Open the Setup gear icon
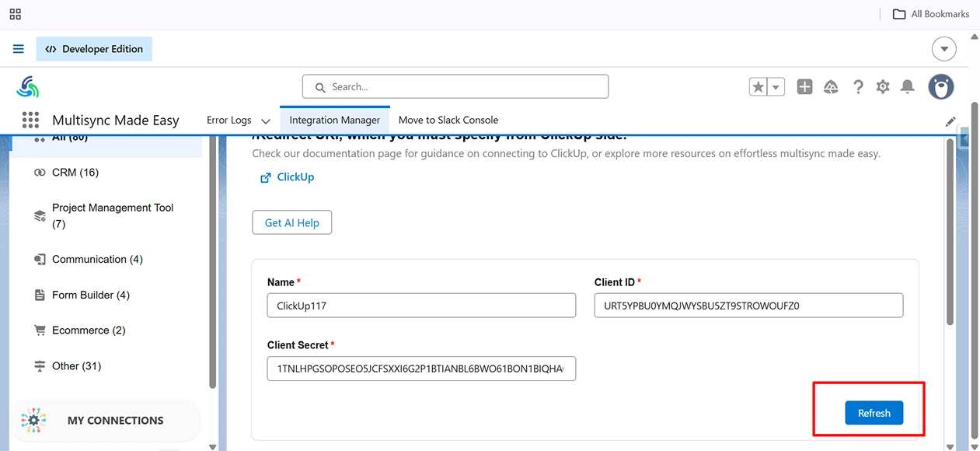This screenshot has width=980, height=451. tap(883, 87)
